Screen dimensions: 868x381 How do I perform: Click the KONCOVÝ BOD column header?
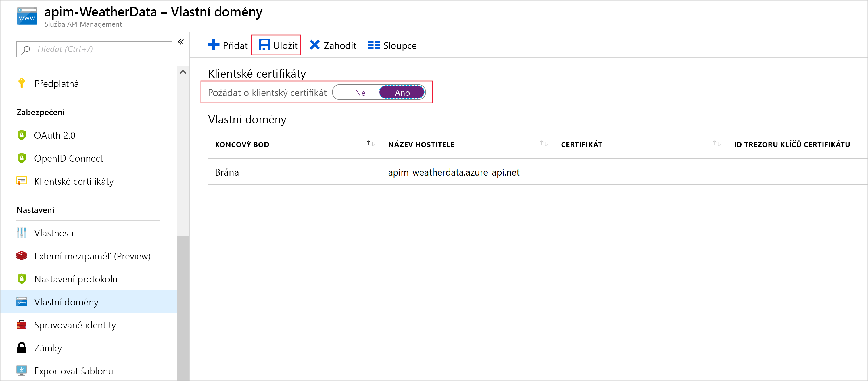(242, 145)
